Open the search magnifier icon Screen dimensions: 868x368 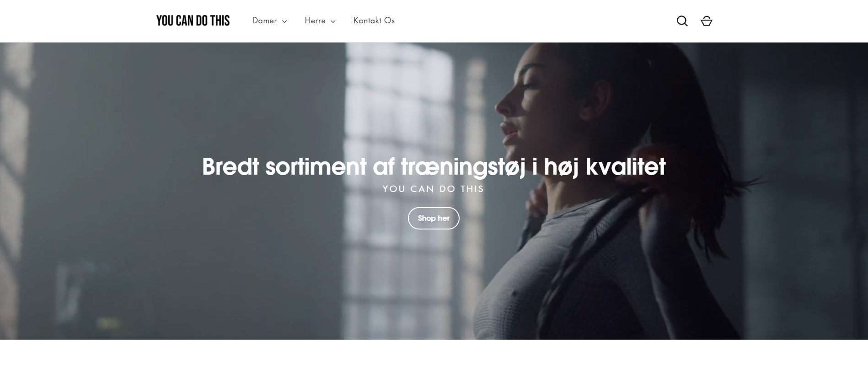[682, 21]
